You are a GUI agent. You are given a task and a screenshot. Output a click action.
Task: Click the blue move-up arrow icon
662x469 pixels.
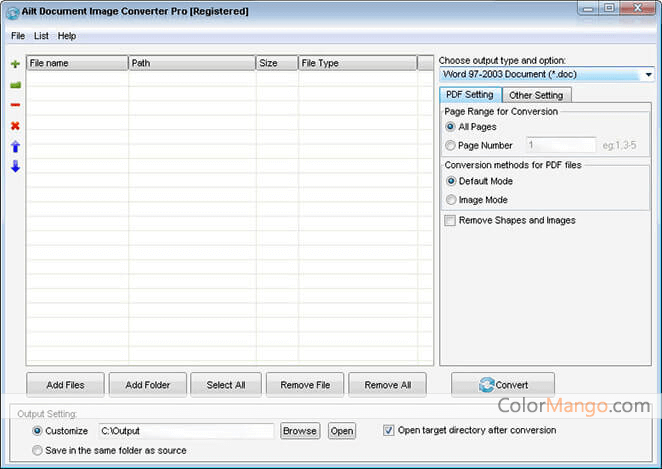(x=15, y=146)
